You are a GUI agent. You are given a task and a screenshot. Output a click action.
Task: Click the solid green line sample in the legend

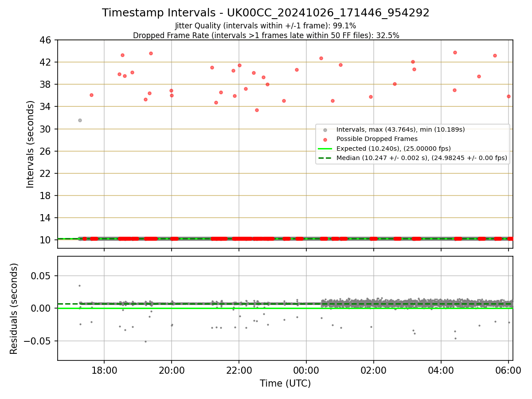pyautogui.click(x=325, y=149)
